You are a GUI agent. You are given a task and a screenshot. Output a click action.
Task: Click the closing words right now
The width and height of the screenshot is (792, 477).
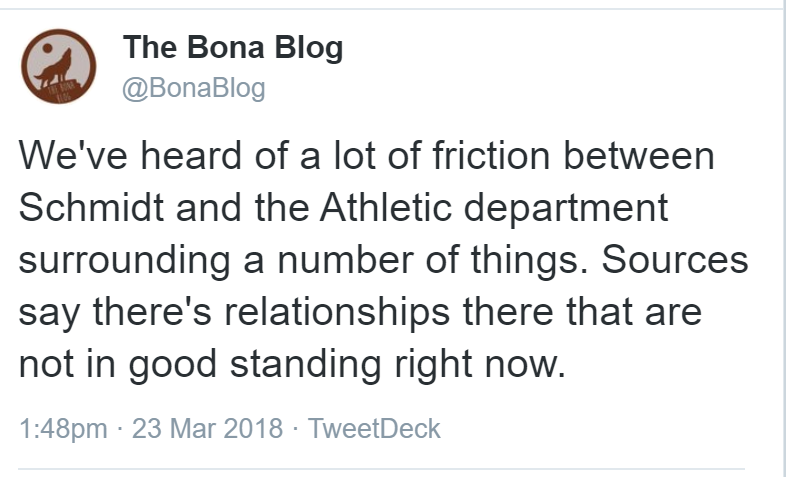[x=480, y=365]
